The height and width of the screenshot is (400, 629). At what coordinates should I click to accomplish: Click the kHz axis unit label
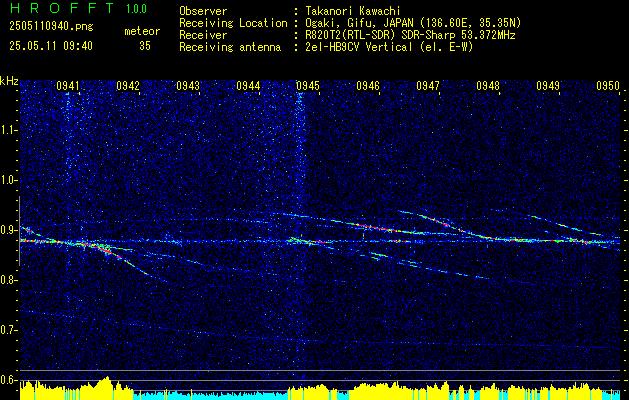coord(9,81)
